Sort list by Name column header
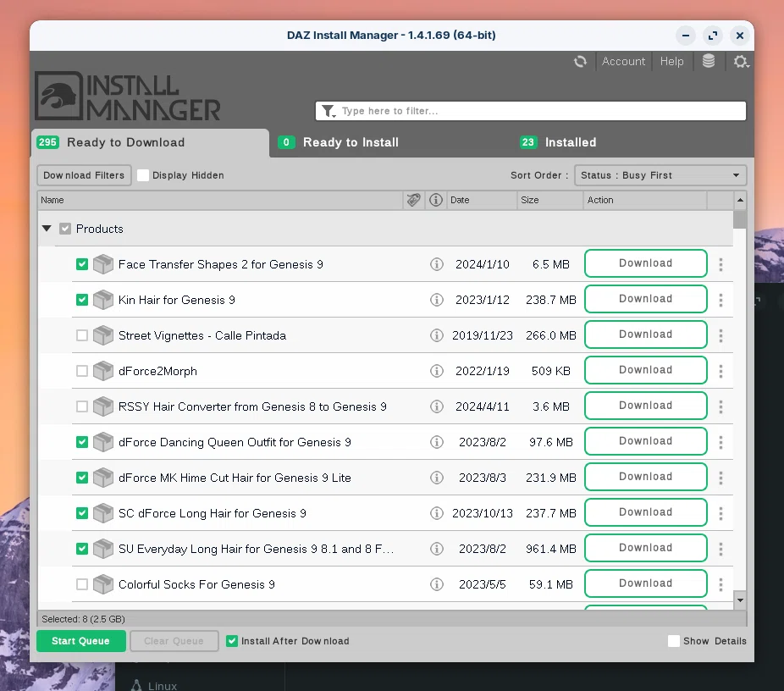Viewport: 784px width, 691px height. pos(220,200)
